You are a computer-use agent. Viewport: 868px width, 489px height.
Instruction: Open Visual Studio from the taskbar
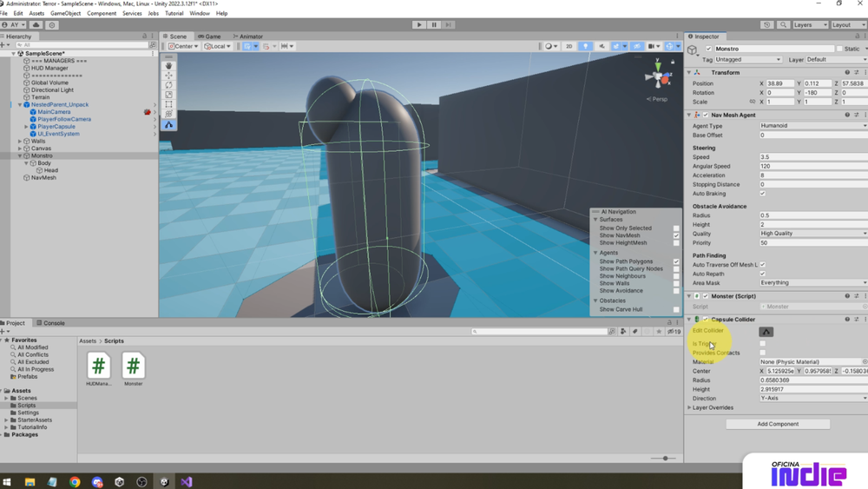[186, 482]
